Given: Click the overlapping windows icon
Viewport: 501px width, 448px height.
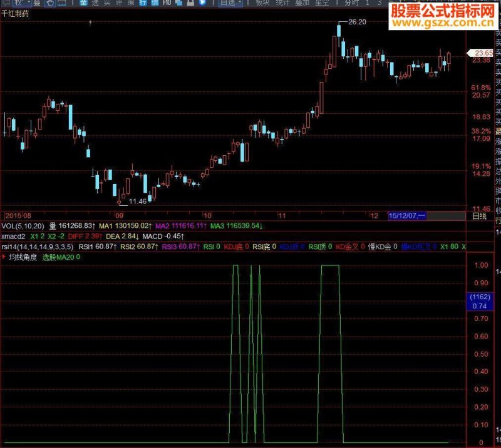Looking at the screenshot, I should point(179,3).
